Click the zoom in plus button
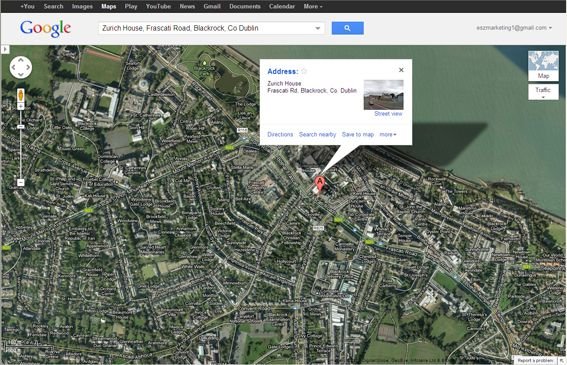Viewport: 567px width, 365px height. pyautogui.click(x=21, y=106)
